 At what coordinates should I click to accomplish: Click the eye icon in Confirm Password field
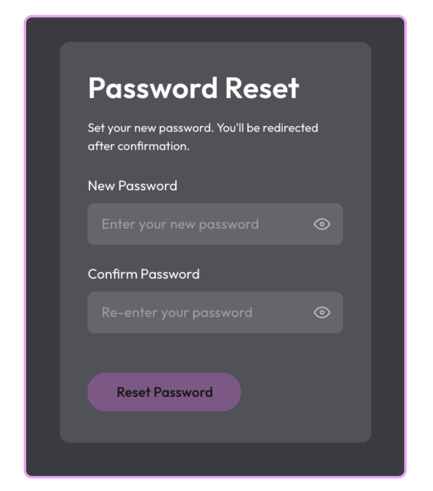(x=322, y=312)
